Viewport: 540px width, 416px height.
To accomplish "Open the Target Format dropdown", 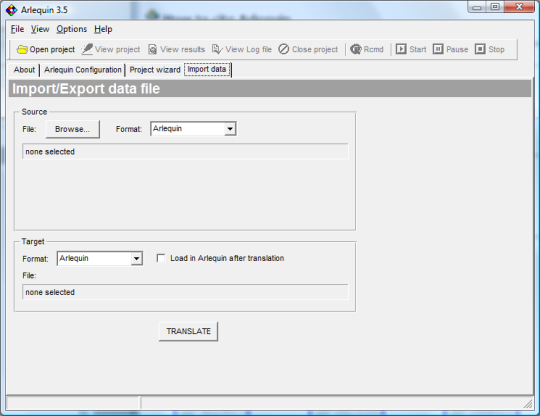I will click(x=137, y=258).
